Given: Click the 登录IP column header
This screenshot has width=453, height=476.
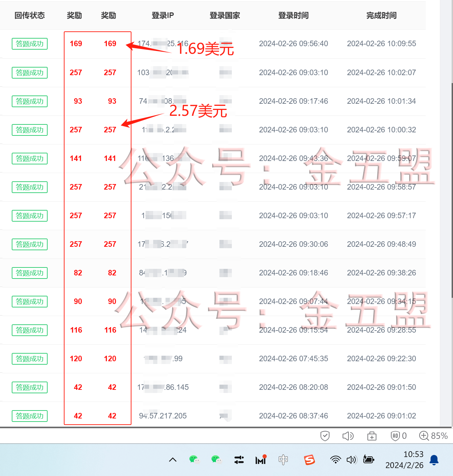Looking at the screenshot, I should click(x=163, y=16).
